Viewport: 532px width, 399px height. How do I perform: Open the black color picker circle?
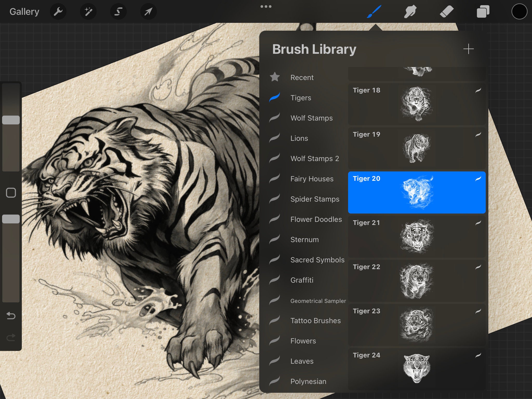(x=519, y=12)
